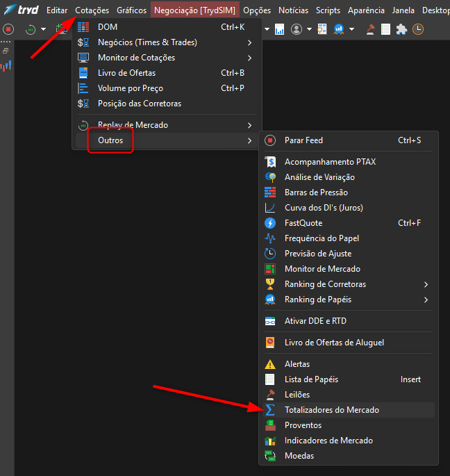The image size is (450, 476).
Task: Click the orange clock toolbar icon
Action: [x=418, y=29]
